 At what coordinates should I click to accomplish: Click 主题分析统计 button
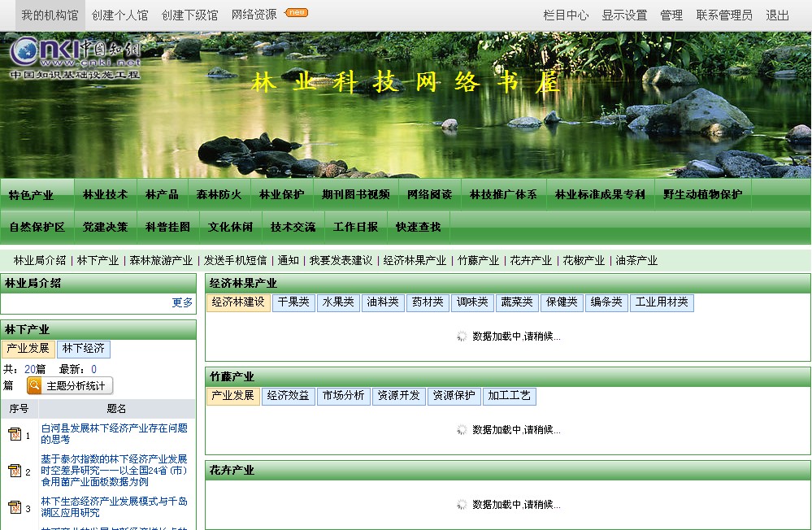pos(70,385)
